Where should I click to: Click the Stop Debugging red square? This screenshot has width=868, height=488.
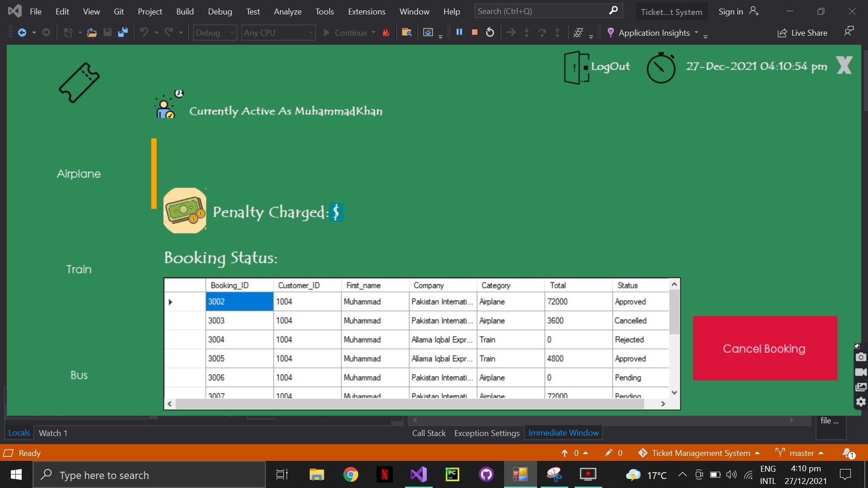point(475,32)
